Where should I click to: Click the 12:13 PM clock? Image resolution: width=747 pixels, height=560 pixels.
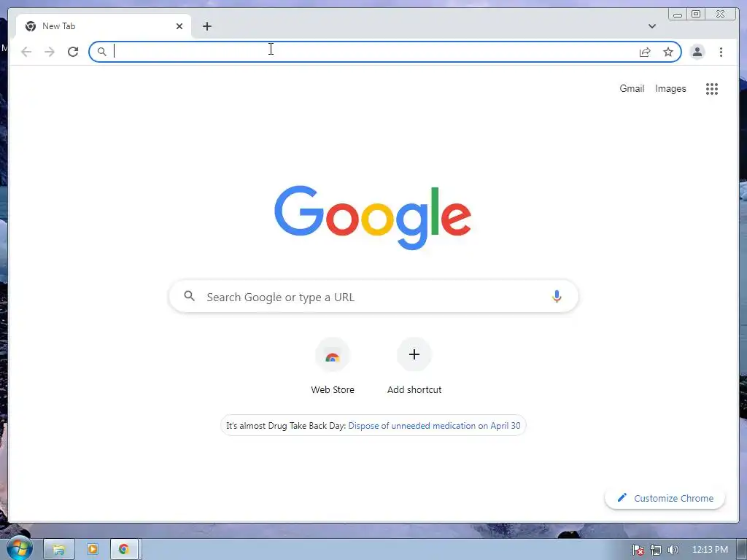[710, 550]
